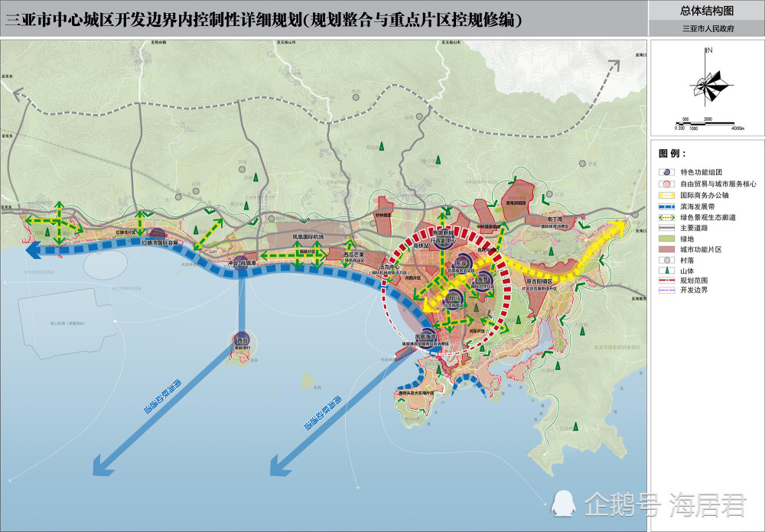The image size is (765, 532).
Task: Click the 河东片区 map label
Action: (476, 331)
